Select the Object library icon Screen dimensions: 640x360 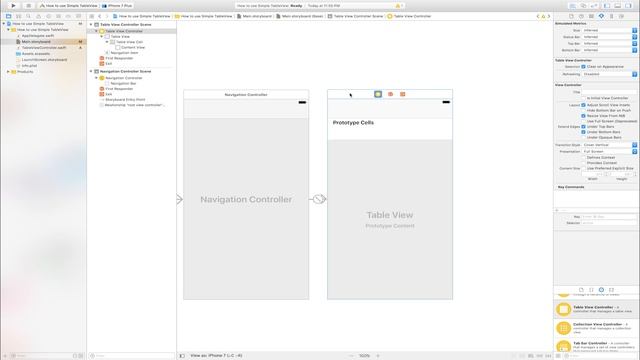click(601, 290)
